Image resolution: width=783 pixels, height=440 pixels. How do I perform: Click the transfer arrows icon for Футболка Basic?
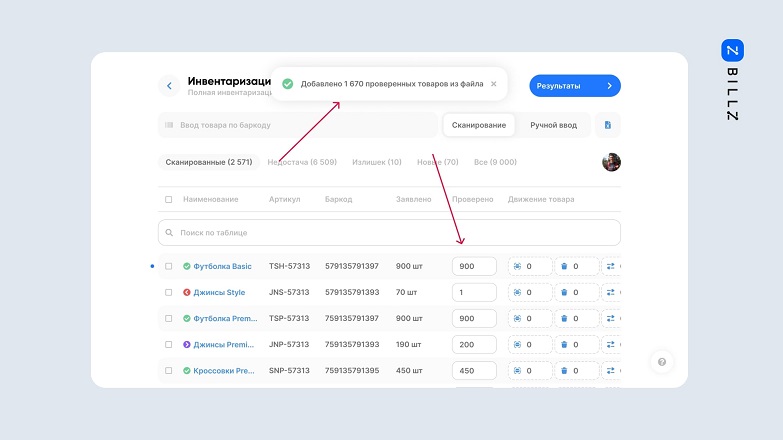coord(611,267)
